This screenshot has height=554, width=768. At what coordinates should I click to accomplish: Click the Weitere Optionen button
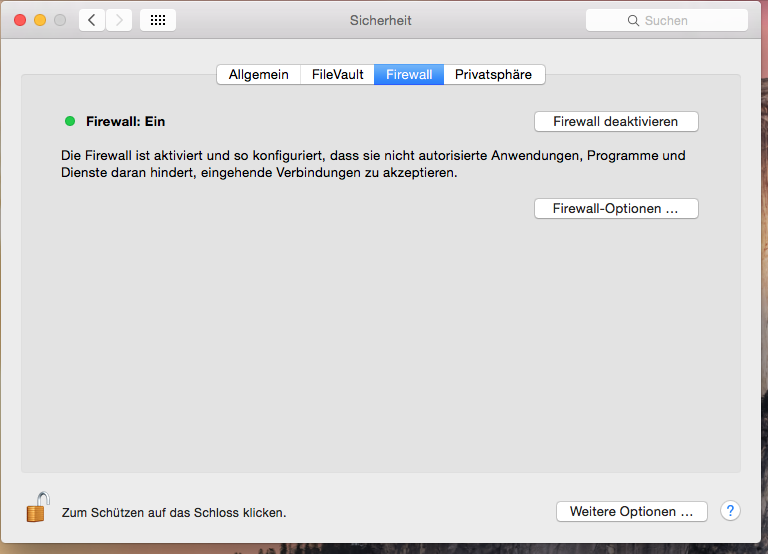(x=631, y=511)
